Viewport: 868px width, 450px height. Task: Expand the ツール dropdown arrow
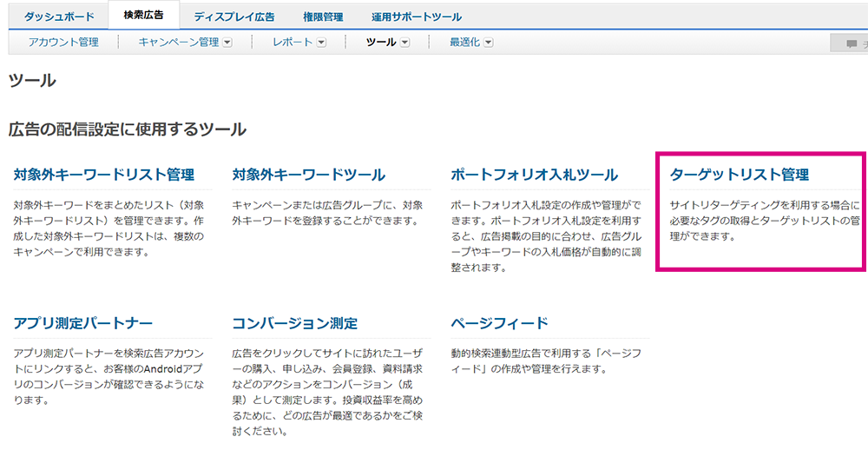[404, 43]
